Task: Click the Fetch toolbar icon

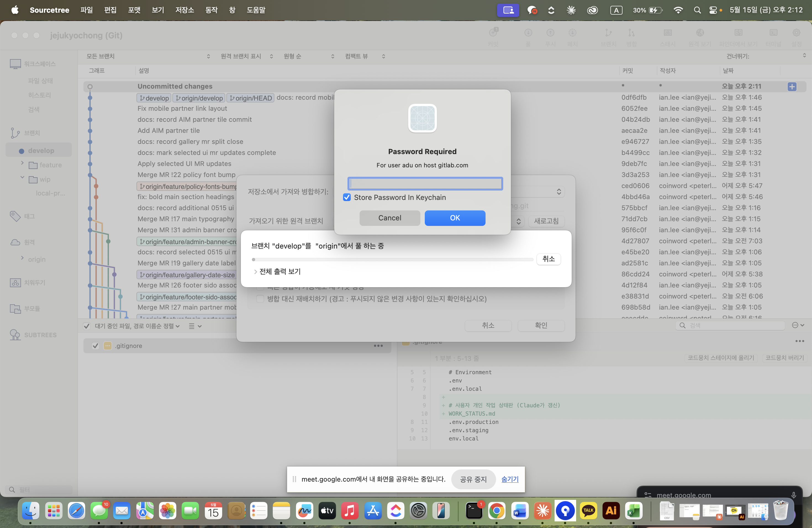Action: point(572,37)
